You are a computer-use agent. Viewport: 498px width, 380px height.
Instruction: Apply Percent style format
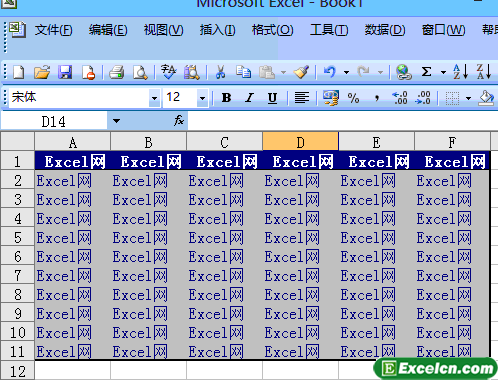353,98
